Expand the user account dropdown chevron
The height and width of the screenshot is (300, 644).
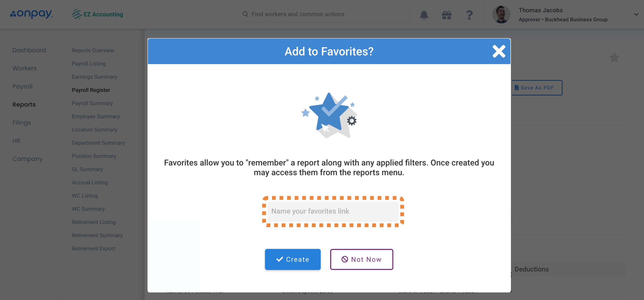click(x=636, y=15)
